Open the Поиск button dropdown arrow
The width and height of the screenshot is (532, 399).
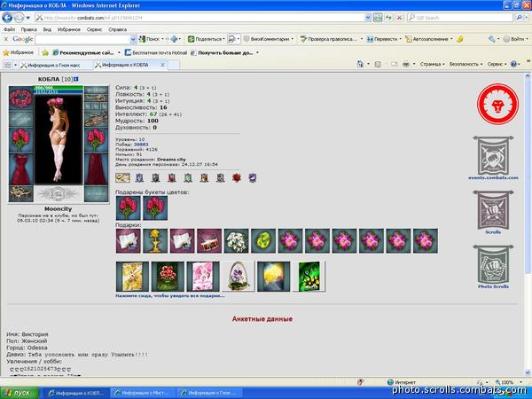point(162,39)
